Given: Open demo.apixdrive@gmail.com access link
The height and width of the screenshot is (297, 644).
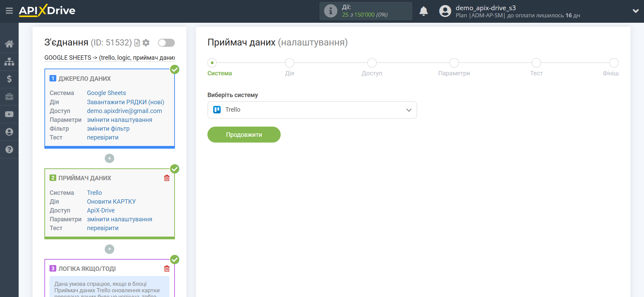Looking at the screenshot, I should [x=124, y=111].
